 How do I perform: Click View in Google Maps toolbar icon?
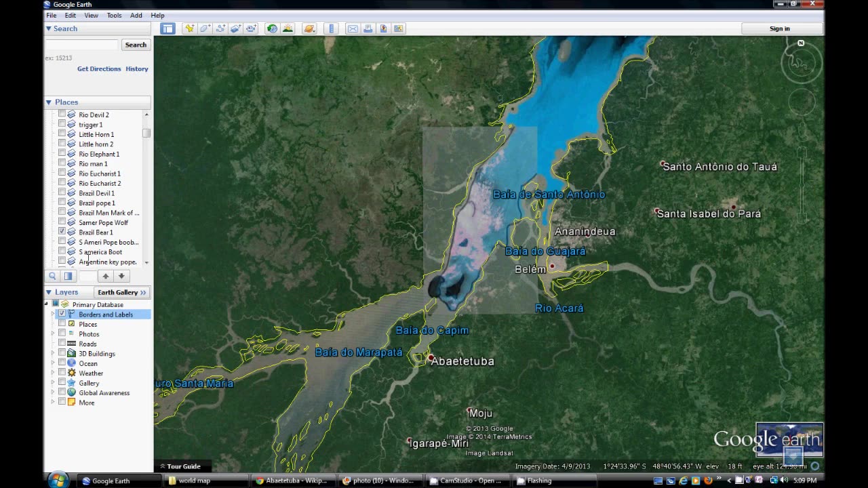(x=399, y=28)
